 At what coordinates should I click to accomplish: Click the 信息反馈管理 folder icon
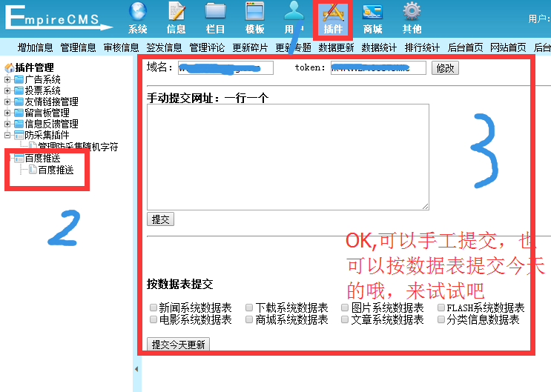click(19, 124)
